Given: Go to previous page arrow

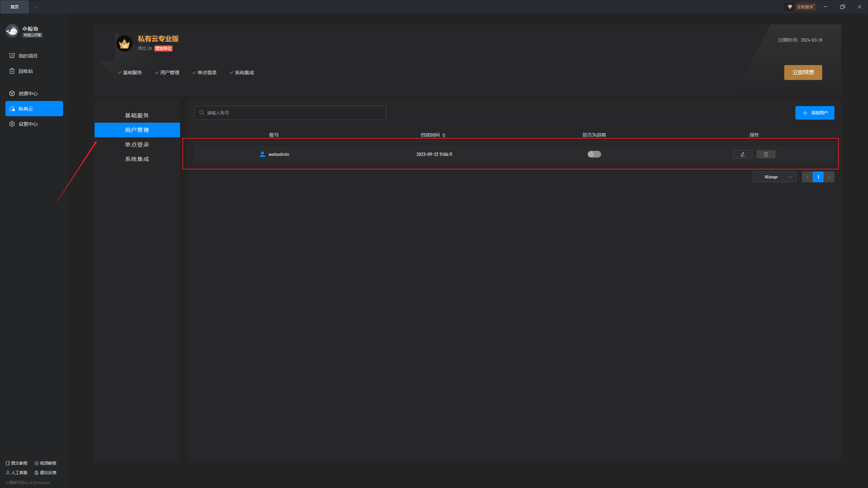Looking at the screenshot, I should point(807,177).
